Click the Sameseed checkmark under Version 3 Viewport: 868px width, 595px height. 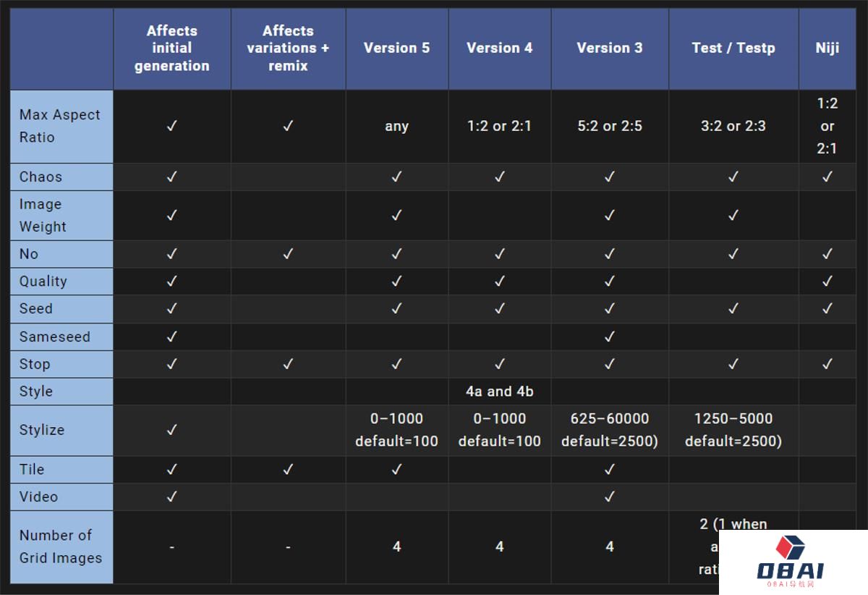click(x=609, y=337)
